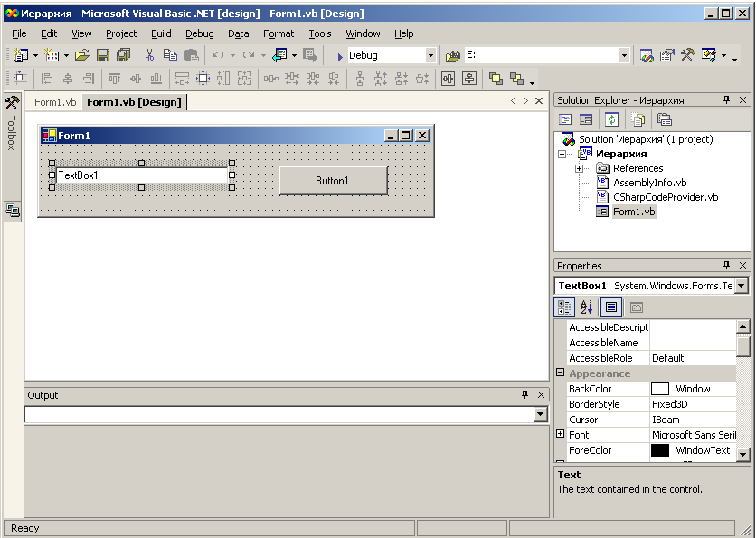
Task: Toggle the Properties list button in Properties panel
Action: (x=611, y=307)
